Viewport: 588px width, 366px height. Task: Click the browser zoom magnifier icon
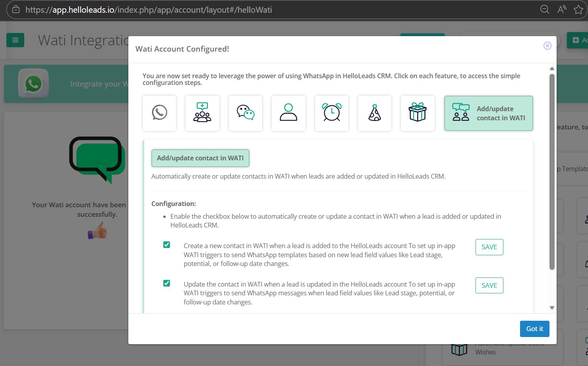tap(545, 10)
